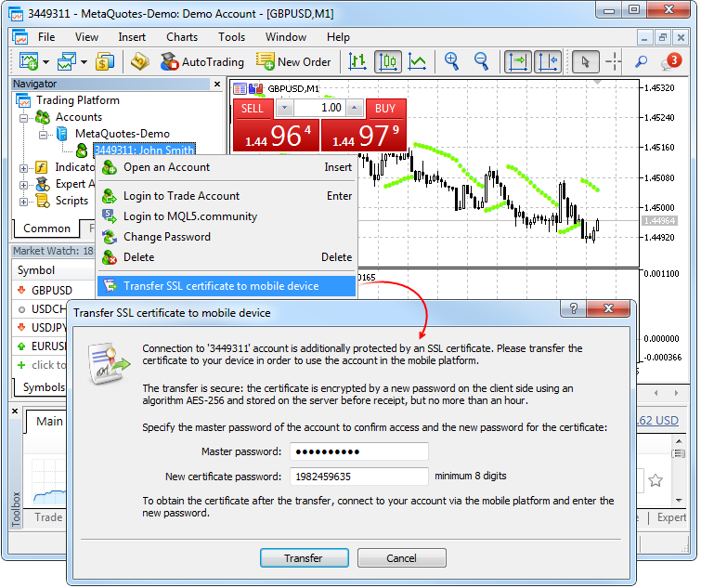Choose Delete in context menu
The height and width of the screenshot is (588, 701).
coord(227,257)
